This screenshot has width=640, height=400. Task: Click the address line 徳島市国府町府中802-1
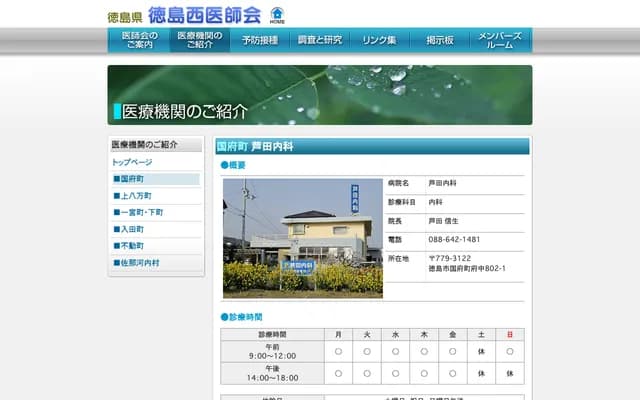pos(467,269)
